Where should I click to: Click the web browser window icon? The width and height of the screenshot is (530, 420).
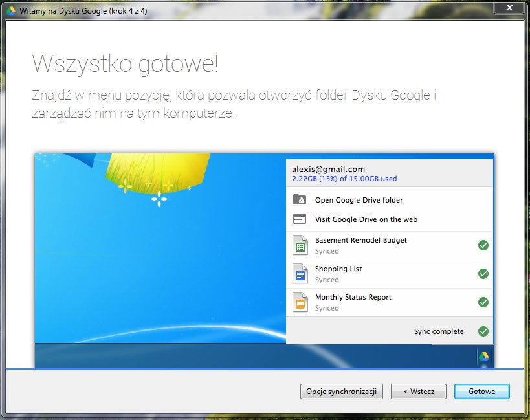pos(300,219)
